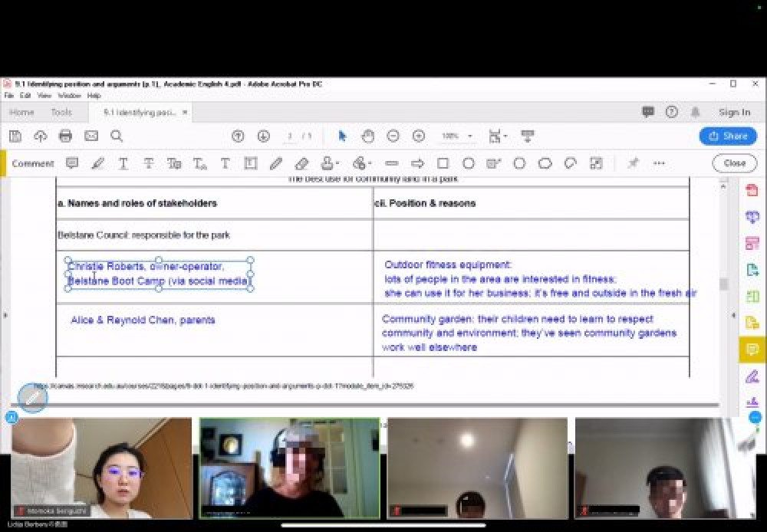Viewport: 767px width, 532px height.
Task: Switch to the Tools tab
Action: (x=61, y=112)
